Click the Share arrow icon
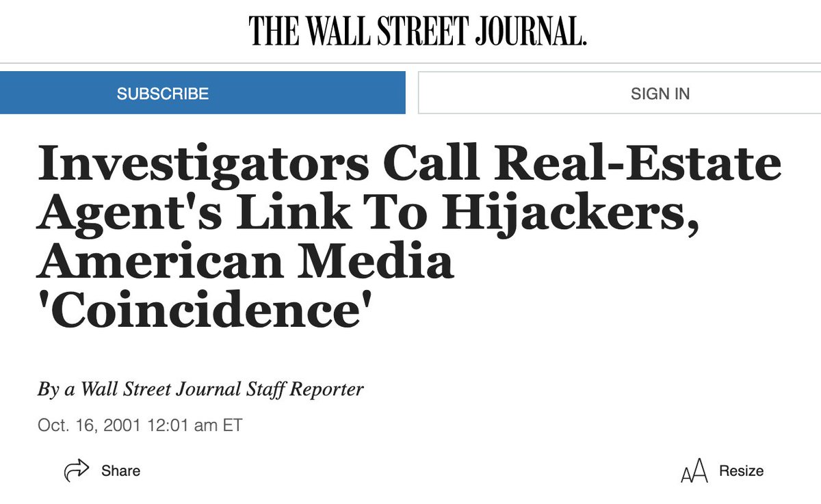821x504 pixels. [77, 470]
